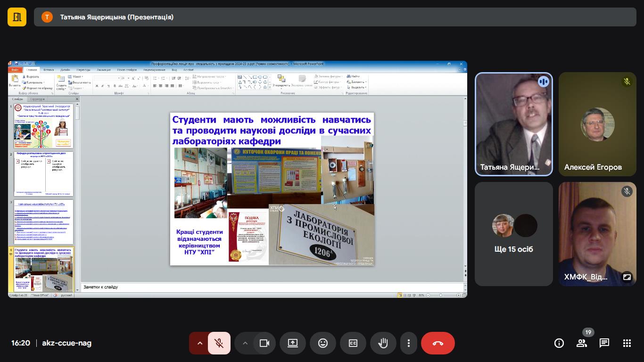Screen dimensions: 644x362
Task: Show the participants list with 19 badge
Action: pyautogui.click(x=582, y=343)
